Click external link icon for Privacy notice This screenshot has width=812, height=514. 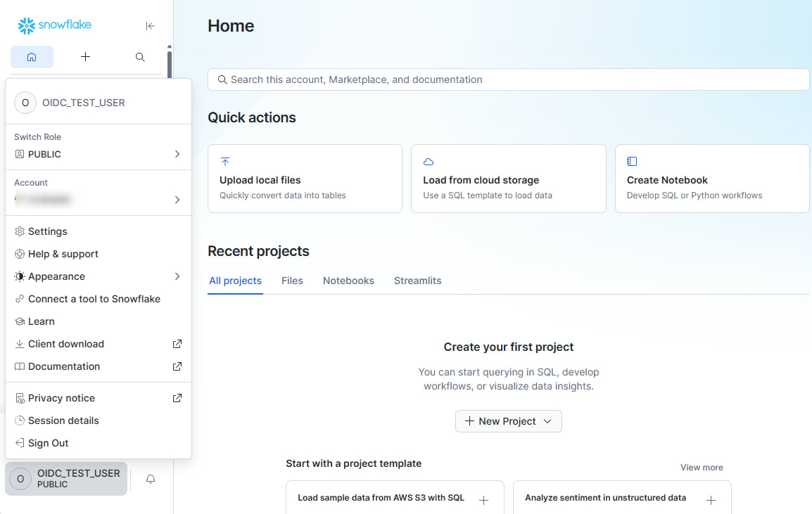click(x=177, y=398)
